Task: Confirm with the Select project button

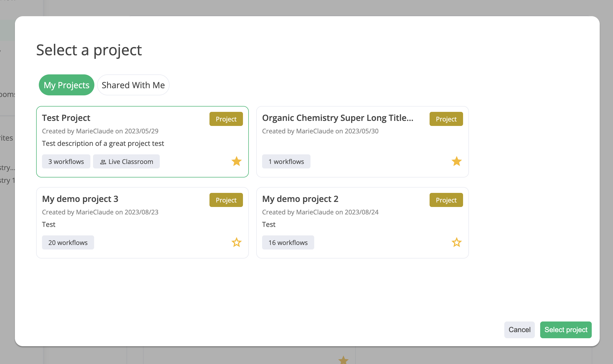Action: tap(566, 330)
